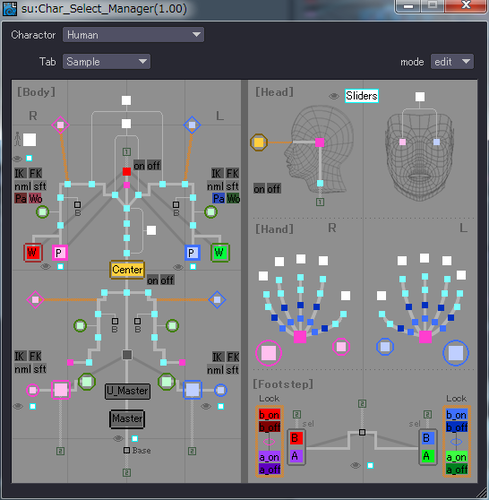489x500 pixels.
Task: Toggle the cyan checkbox under the human figure icon
Action: [x=29, y=158]
